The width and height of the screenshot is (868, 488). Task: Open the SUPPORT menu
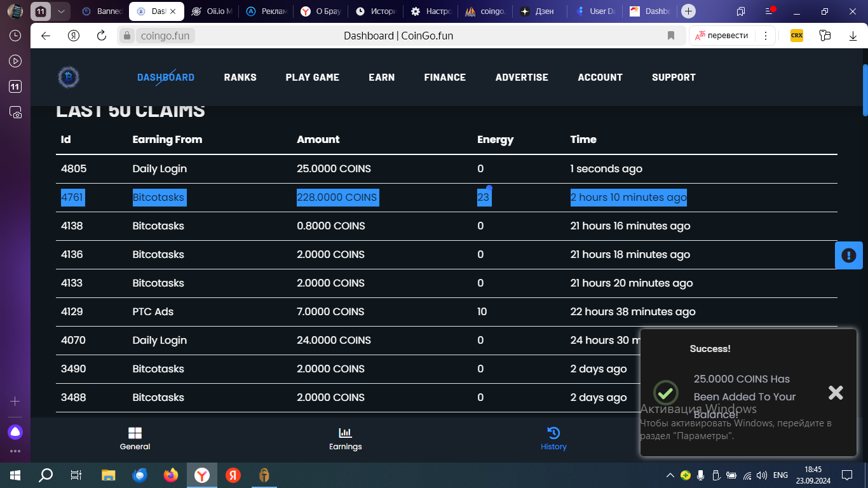(x=674, y=78)
